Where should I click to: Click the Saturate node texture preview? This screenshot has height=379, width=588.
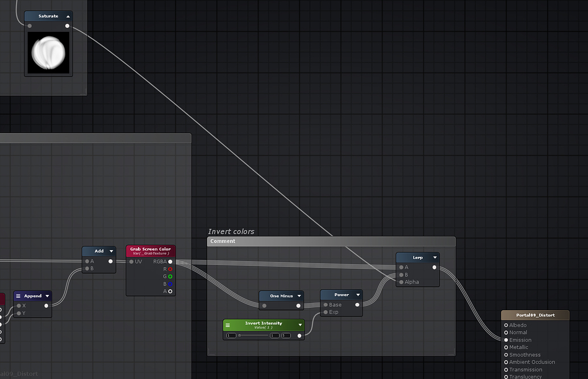48,51
